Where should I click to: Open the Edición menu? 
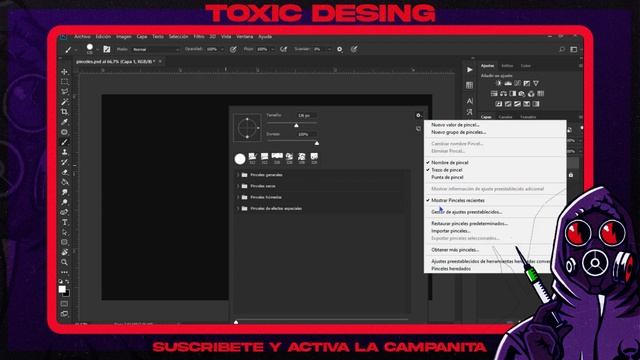(103, 37)
